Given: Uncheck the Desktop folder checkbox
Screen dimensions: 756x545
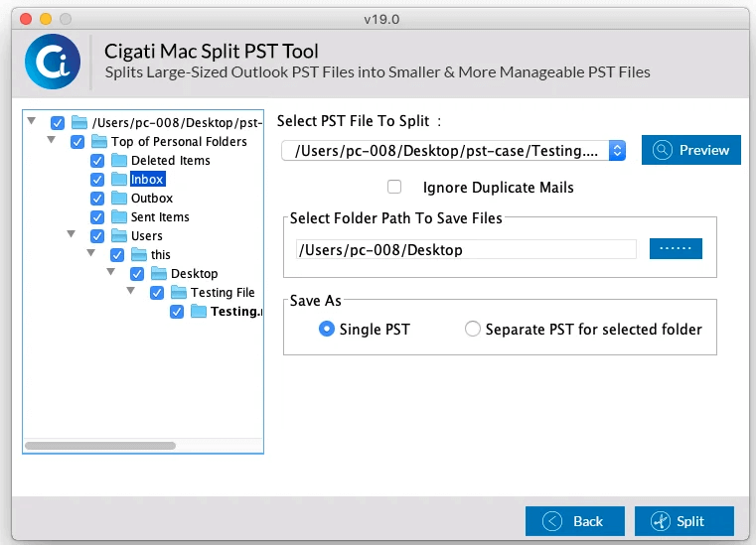Looking at the screenshot, I should pyautogui.click(x=137, y=274).
